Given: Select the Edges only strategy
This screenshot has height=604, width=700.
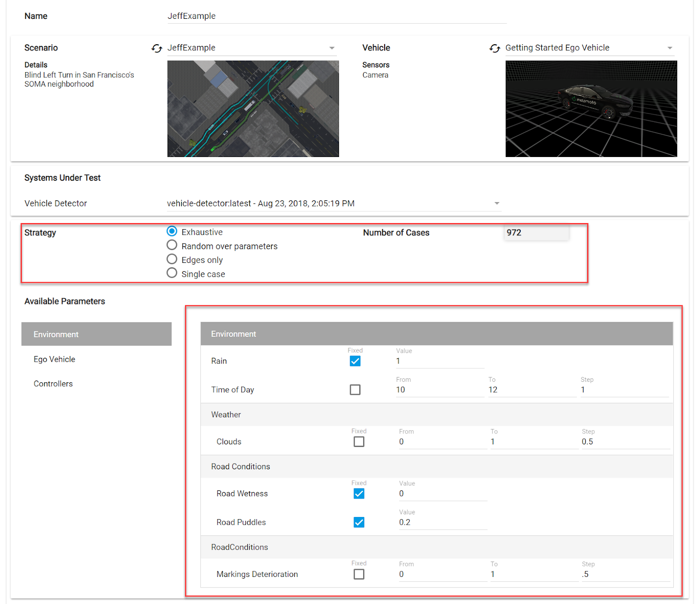Looking at the screenshot, I should [x=172, y=259].
